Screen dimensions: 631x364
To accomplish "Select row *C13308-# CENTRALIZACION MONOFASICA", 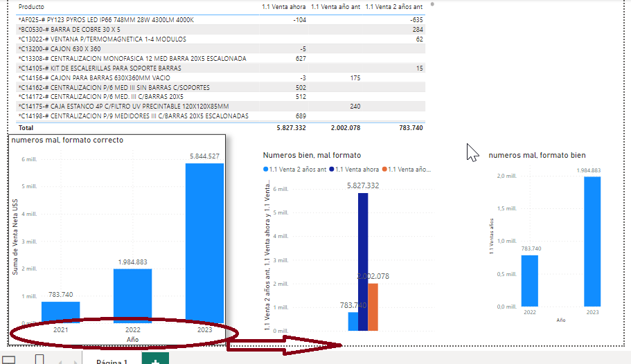I will [220, 58].
